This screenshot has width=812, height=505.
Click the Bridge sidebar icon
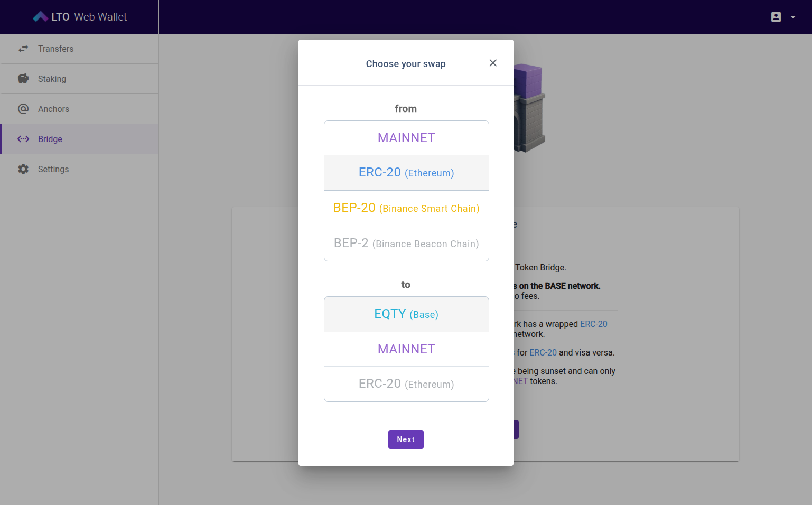[x=23, y=139]
